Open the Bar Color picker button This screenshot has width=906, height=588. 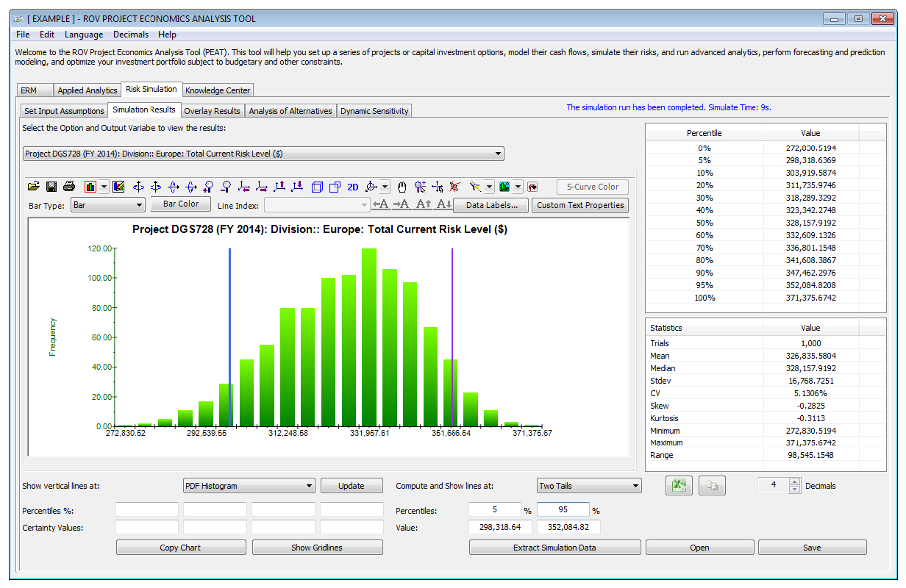point(181,204)
